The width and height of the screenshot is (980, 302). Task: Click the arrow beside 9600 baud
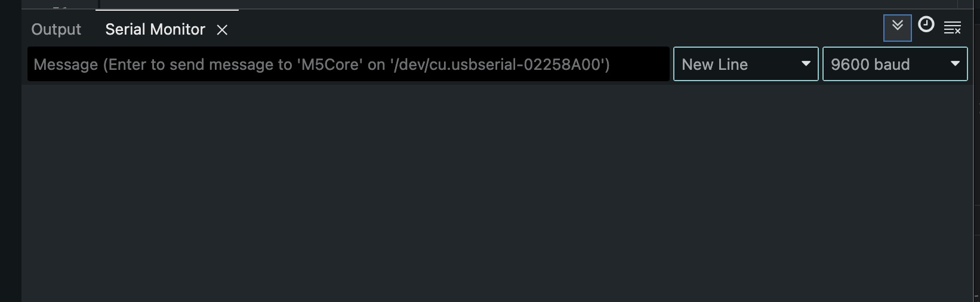(955, 64)
